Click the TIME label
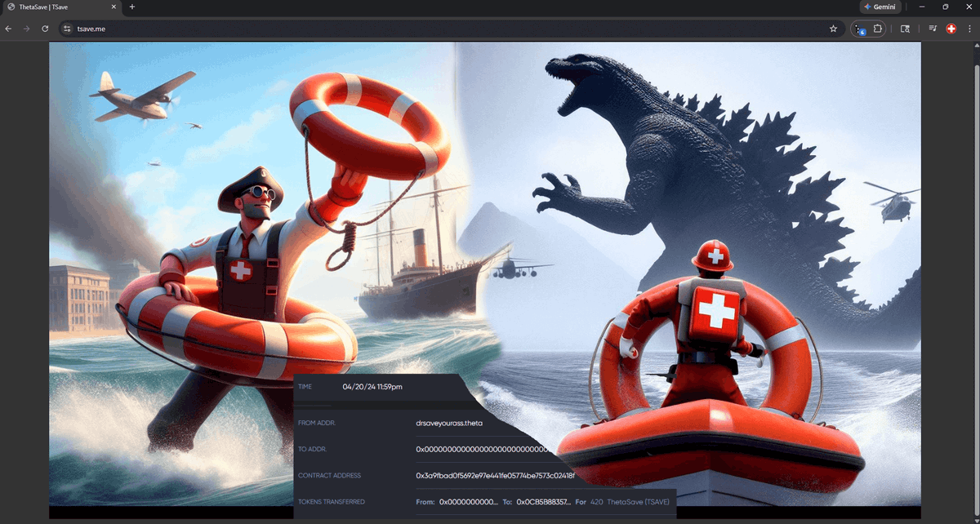980x524 pixels. (x=305, y=387)
